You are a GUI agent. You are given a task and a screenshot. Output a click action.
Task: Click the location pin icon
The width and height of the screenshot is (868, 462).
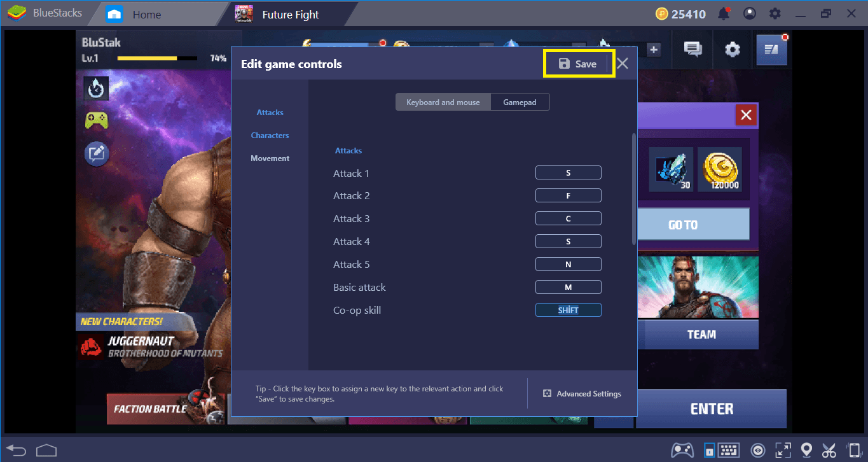pos(806,450)
